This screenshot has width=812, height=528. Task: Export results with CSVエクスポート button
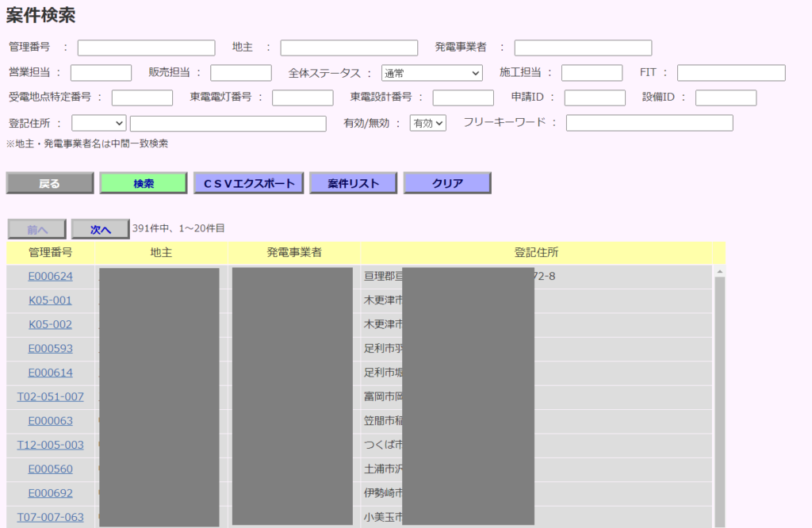tap(248, 183)
